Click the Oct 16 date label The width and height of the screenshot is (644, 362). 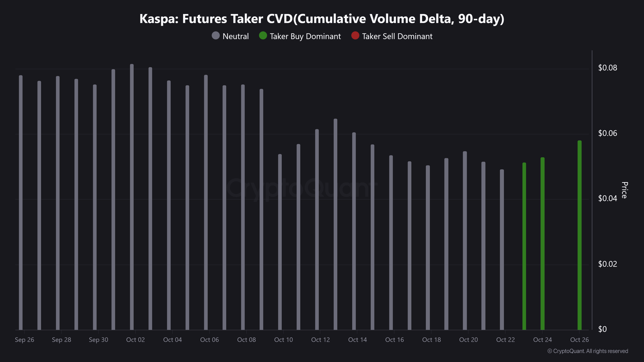pos(394,340)
